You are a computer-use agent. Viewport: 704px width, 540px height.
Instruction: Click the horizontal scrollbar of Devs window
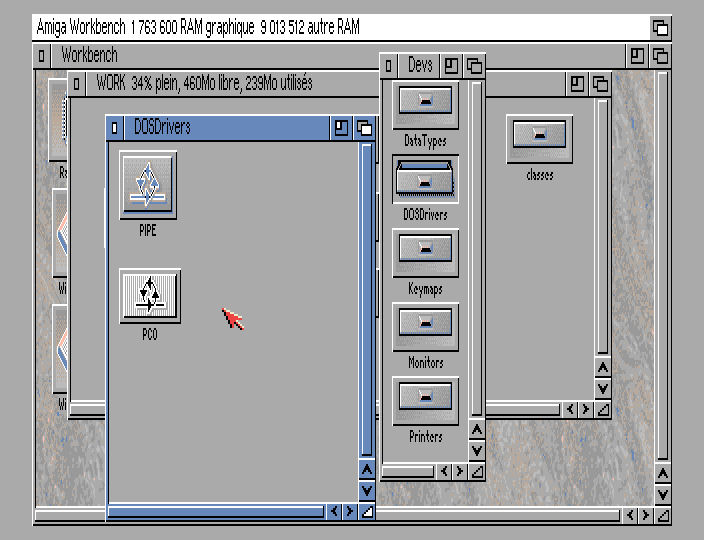408,471
